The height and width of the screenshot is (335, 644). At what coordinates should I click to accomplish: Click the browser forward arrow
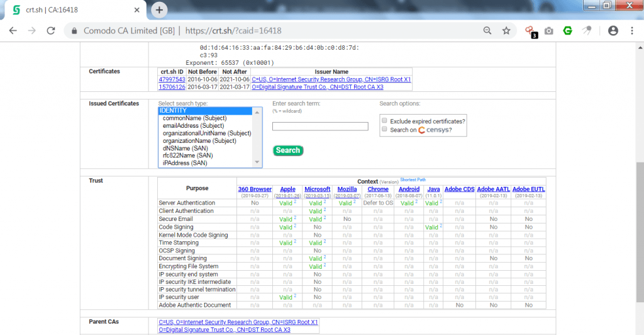(x=31, y=31)
